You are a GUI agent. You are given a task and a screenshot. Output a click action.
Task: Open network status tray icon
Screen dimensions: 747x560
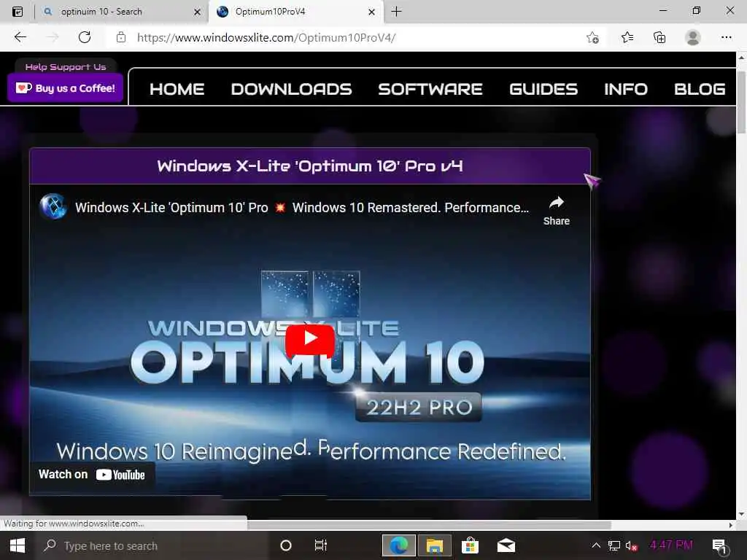(x=614, y=545)
